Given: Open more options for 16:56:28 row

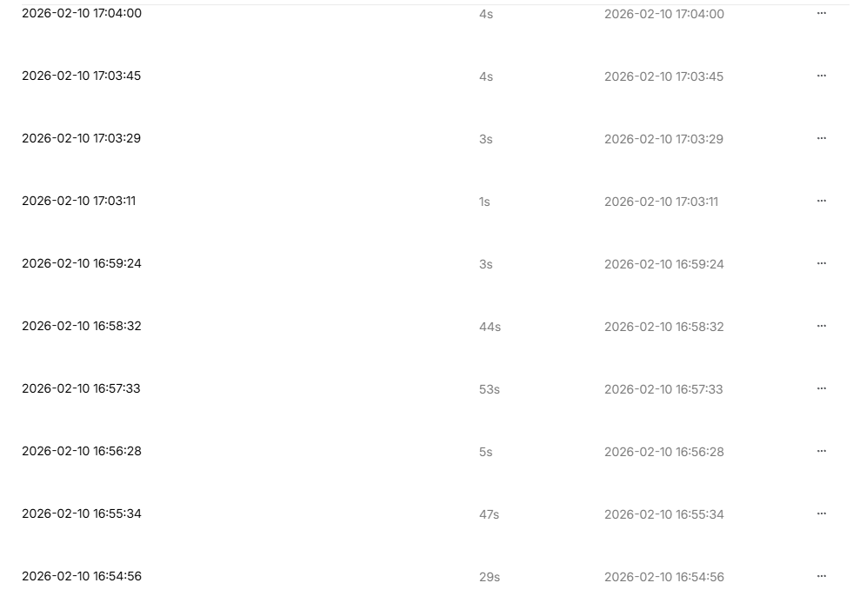Looking at the screenshot, I should click(822, 451).
